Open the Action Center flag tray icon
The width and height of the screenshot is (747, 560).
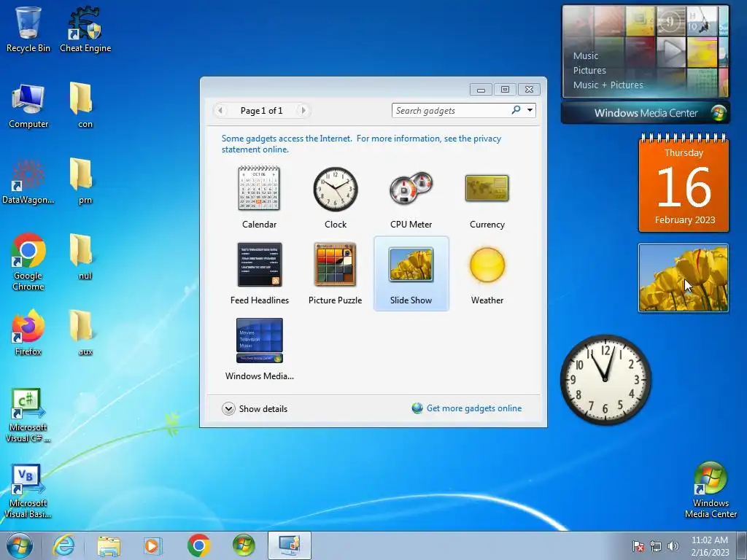click(638, 546)
